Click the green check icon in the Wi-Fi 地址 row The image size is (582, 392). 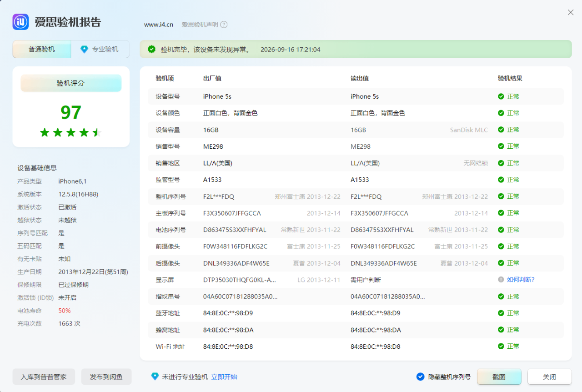tap(501, 347)
